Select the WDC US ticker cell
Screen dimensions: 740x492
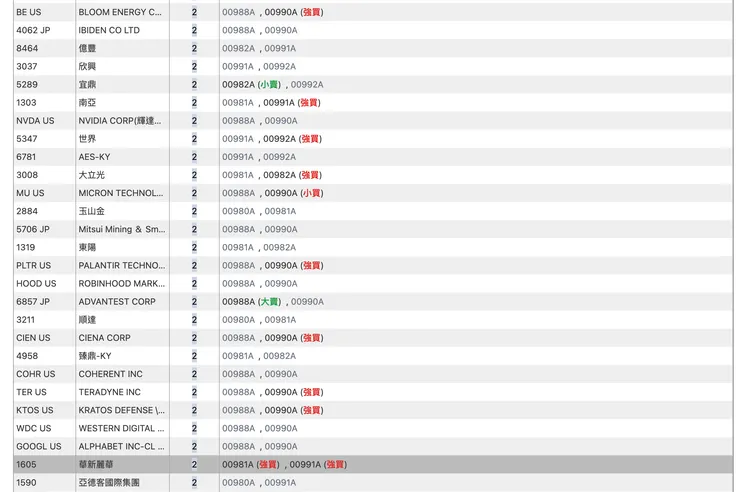tap(34, 428)
